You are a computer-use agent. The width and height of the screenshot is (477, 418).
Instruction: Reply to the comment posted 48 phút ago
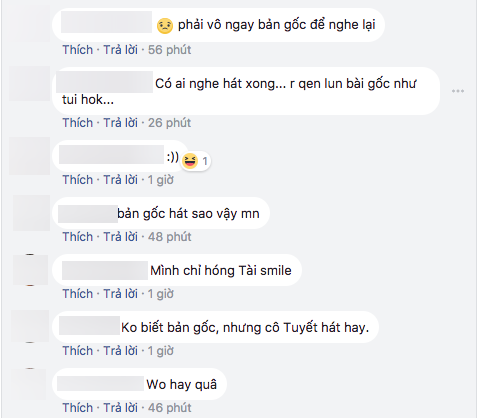click(120, 237)
